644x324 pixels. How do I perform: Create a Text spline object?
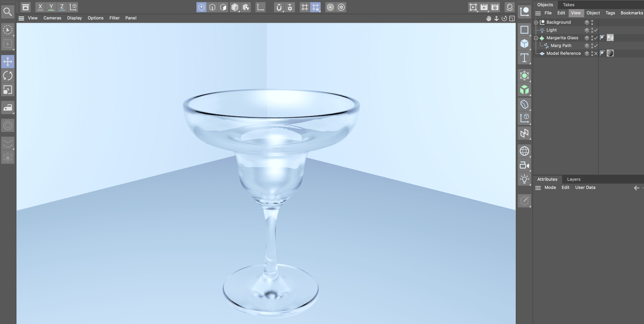coord(524,58)
